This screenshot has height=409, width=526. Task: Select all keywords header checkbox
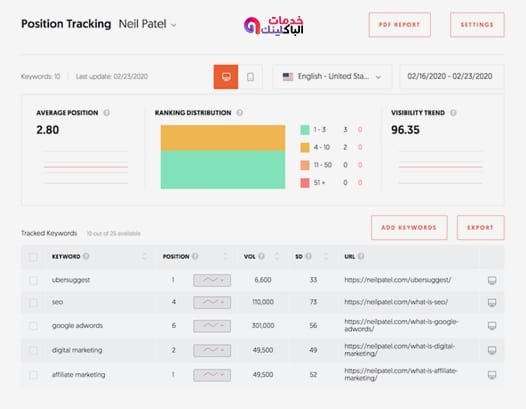pos(33,257)
